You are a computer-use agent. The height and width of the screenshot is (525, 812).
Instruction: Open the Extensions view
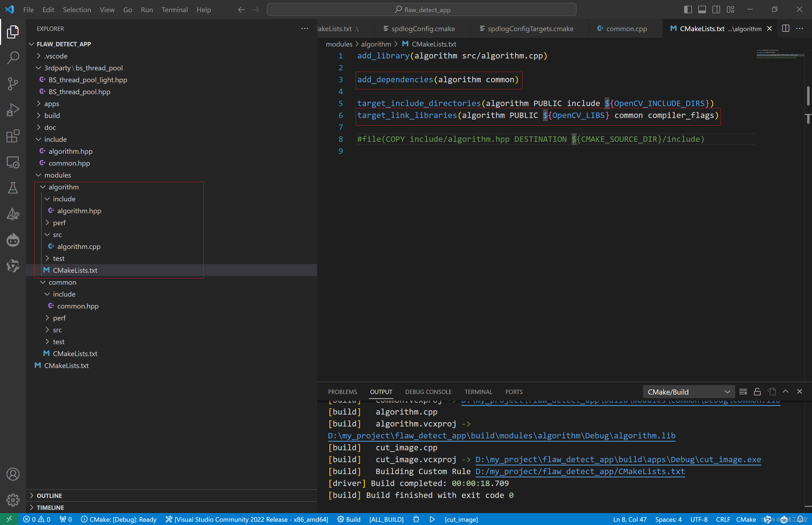[13, 136]
